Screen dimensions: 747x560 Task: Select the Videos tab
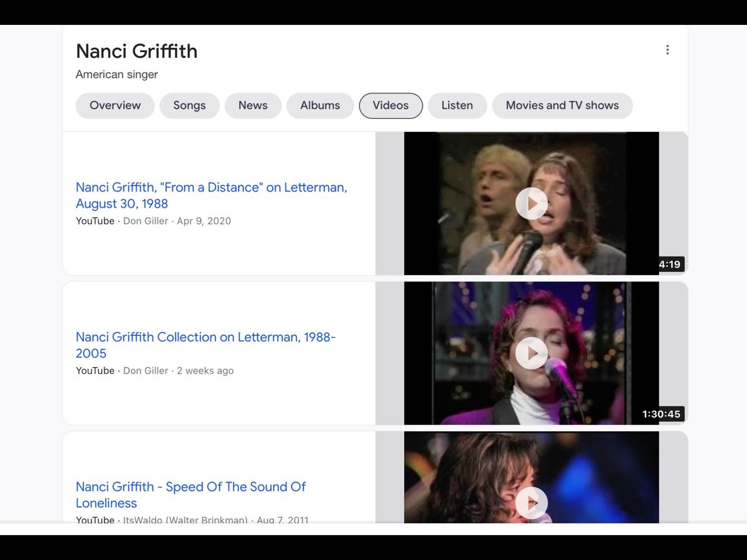(391, 106)
